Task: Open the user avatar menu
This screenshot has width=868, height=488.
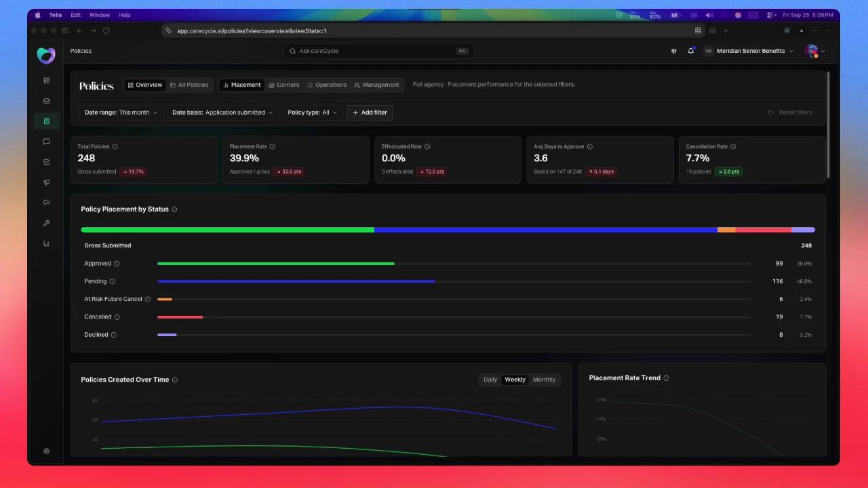Action: tap(814, 51)
